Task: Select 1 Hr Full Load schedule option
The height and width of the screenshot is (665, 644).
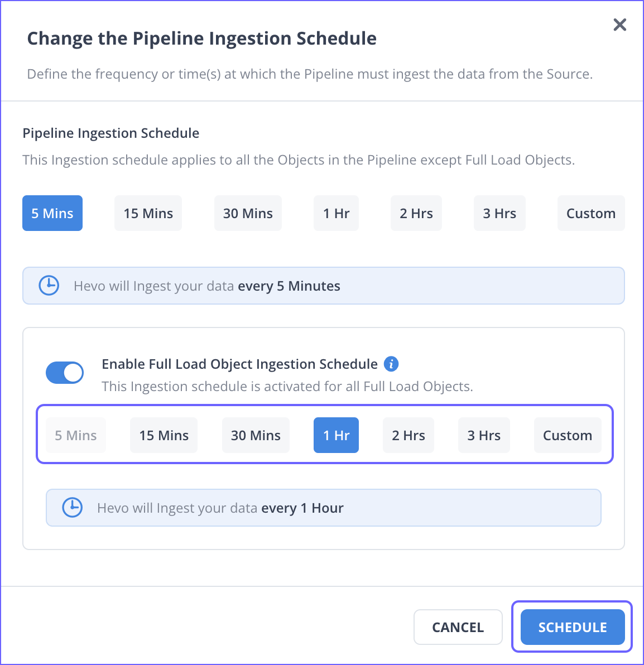Action: (336, 435)
